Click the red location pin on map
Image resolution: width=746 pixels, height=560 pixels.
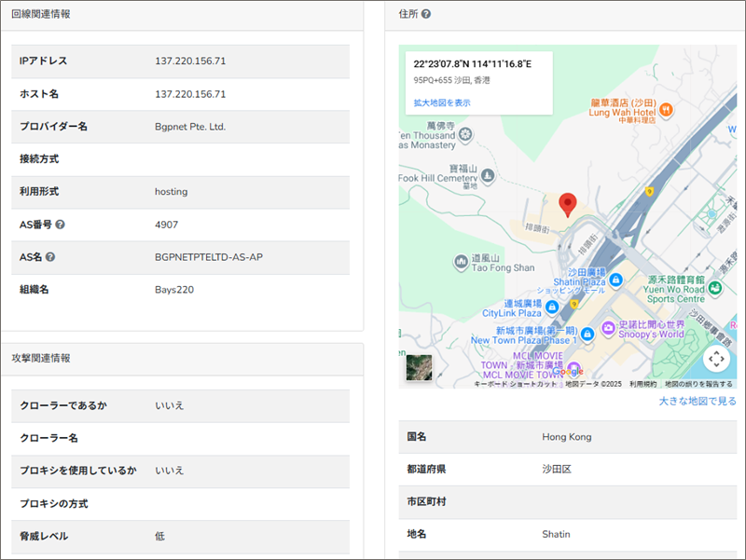point(568,204)
